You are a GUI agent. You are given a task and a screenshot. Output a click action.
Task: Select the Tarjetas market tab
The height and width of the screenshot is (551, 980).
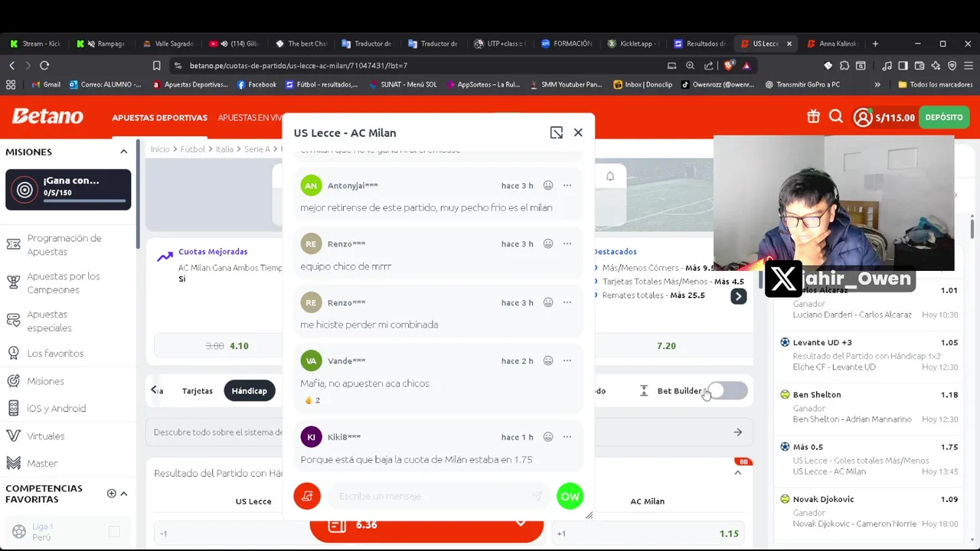coord(198,391)
